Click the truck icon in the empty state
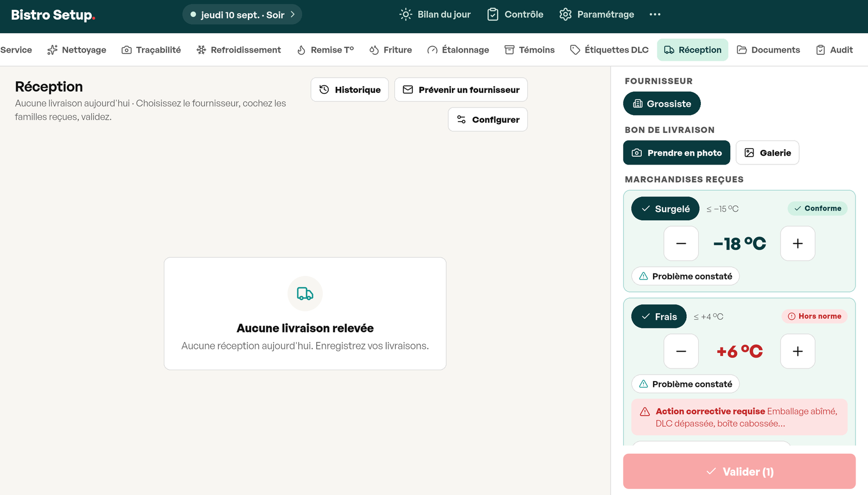Viewport: 868px width, 495px height. pos(305,294)
